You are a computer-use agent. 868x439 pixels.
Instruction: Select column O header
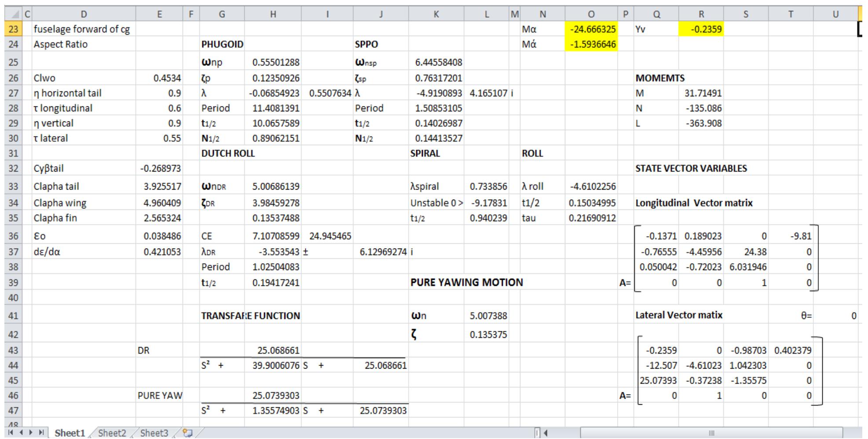tap(591, 14)
